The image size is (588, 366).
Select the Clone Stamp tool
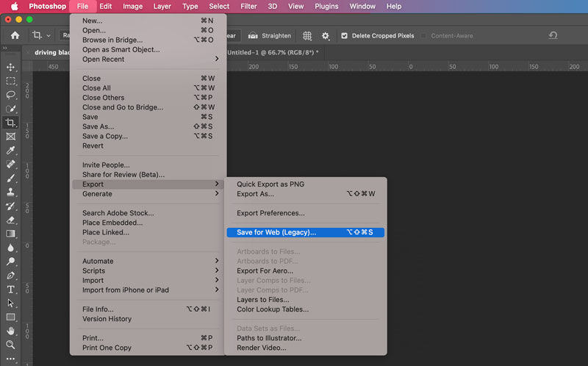click(x=10, y=192)
